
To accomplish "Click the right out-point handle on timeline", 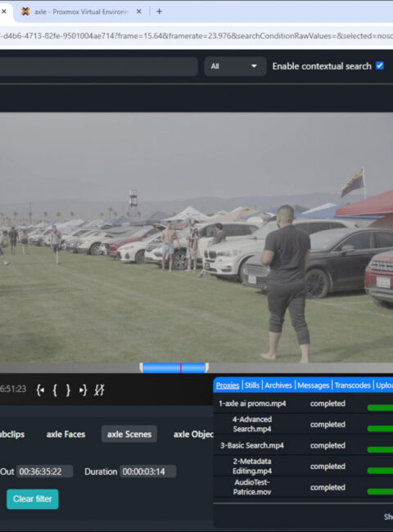I will click(207, 367).
